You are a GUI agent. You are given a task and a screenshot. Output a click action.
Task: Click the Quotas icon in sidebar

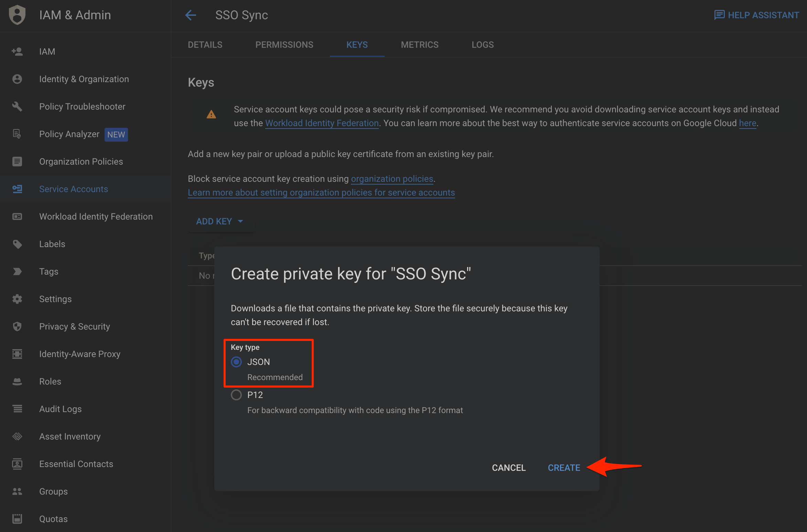[17, 519]
